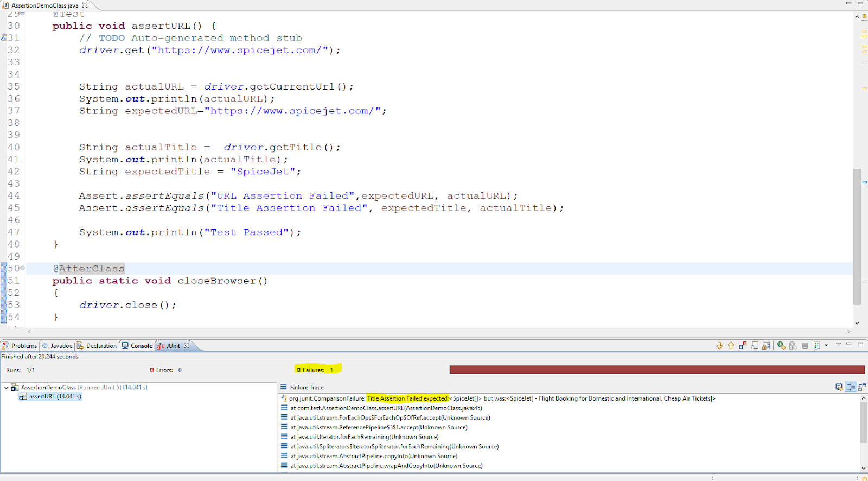Click the overview ruler marker near top
The height and width of the screenshot is (481, 868).
tap(864, 31)
